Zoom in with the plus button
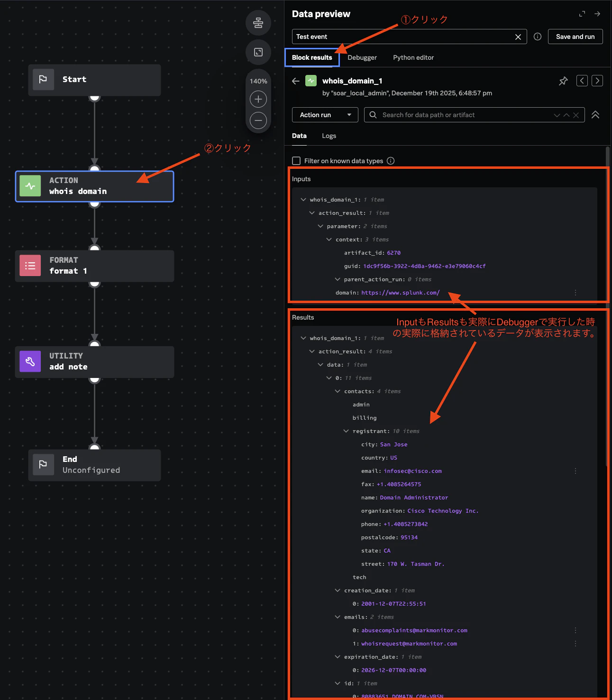The width and height of the screenshot is (612, 700). (x=258, y=99)
